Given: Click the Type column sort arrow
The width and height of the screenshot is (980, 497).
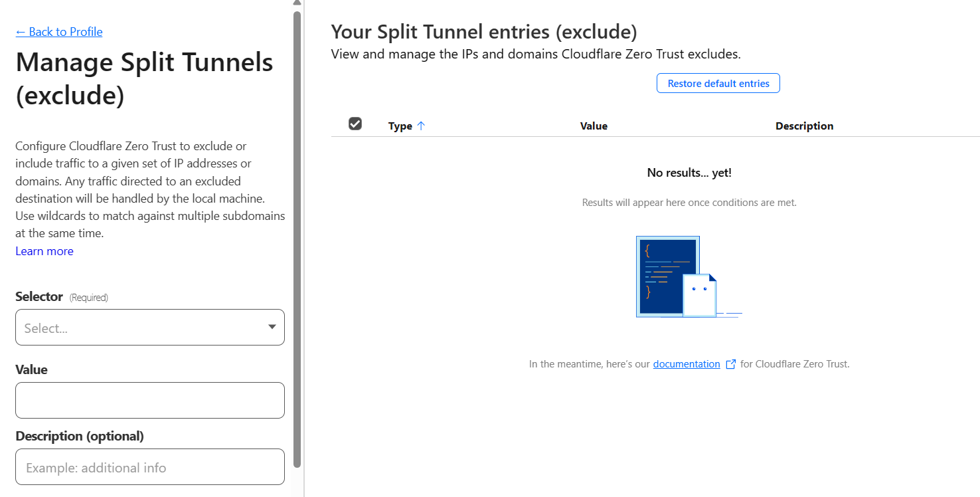Looking at the screenshot, I should pos(421,126).
